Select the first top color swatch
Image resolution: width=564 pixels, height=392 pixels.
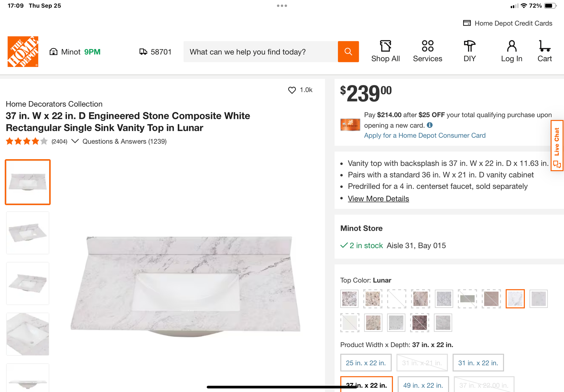coord(349,299)
